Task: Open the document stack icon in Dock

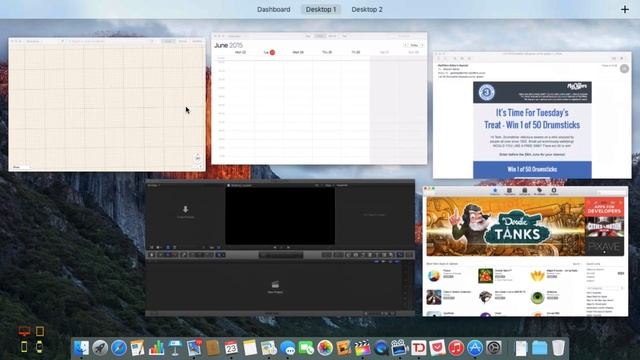Action: [521, 348]
